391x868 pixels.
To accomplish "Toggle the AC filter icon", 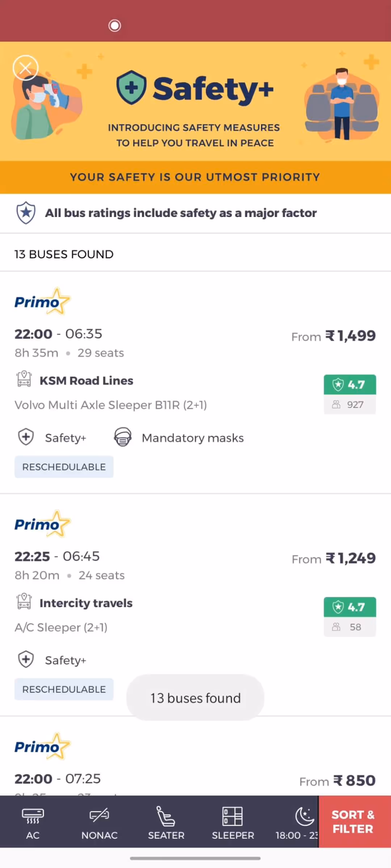I will pyautogui.click(x=33, y=815).
